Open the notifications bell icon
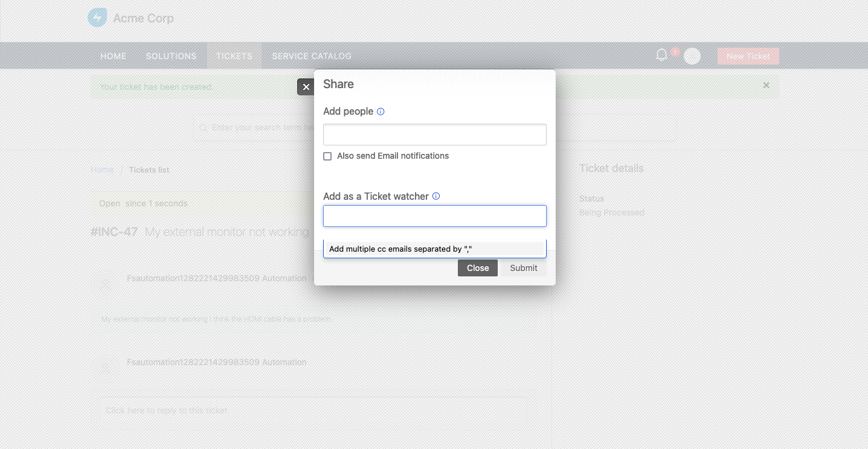This screenshot has height=449, width=868. point(662,55)
